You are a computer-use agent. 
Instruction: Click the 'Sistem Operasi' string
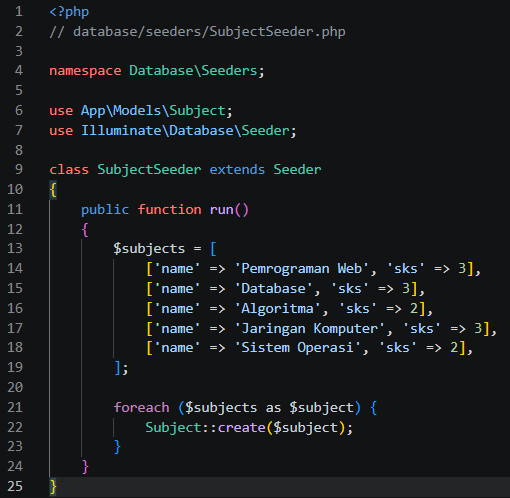[x=298, y=348]
